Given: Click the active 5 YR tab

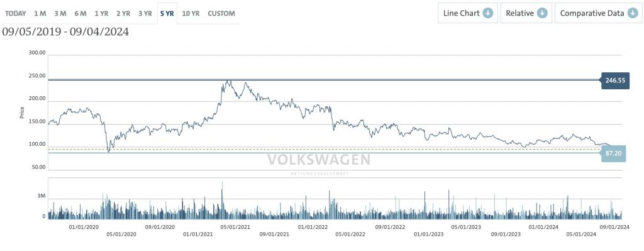Looking at the screenshot, I should pyautogui.click(x=167, y=13).
